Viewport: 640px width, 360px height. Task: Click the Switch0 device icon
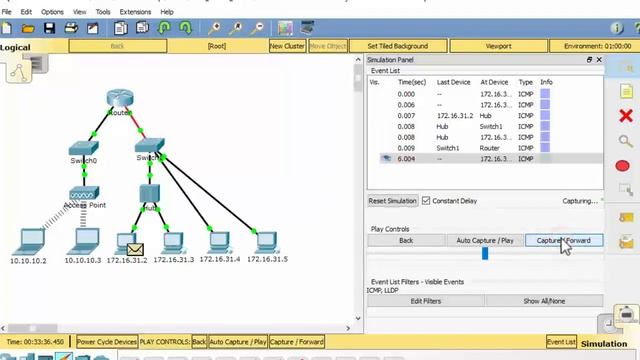click(84, 148)
